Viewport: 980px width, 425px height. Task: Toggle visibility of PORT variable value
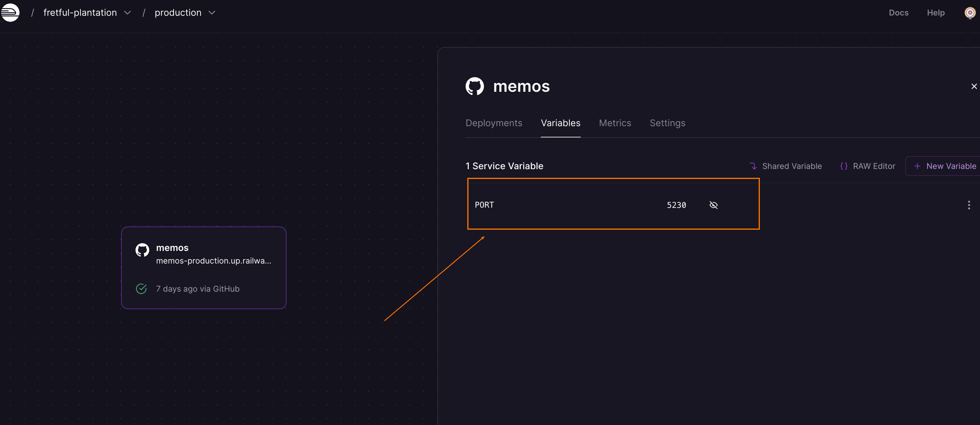coord(713,205)
